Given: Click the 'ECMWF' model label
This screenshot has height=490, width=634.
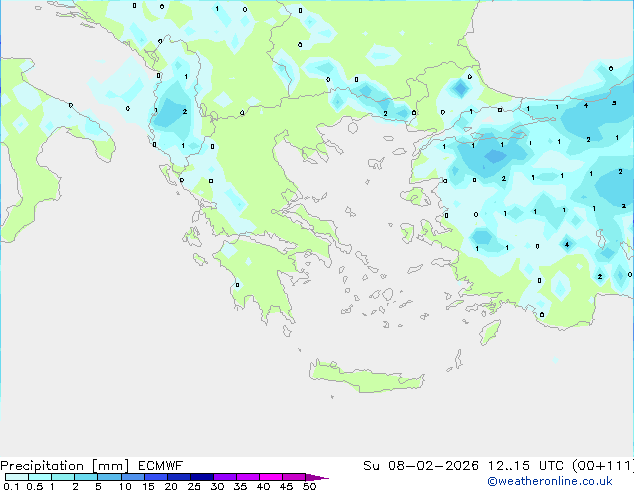Looking at the screenshot, I should pyautogui.click(x=161, y=466).
